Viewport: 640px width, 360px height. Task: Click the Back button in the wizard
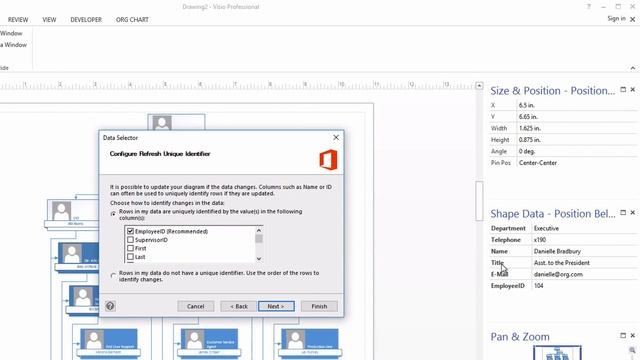coord(238,306)
